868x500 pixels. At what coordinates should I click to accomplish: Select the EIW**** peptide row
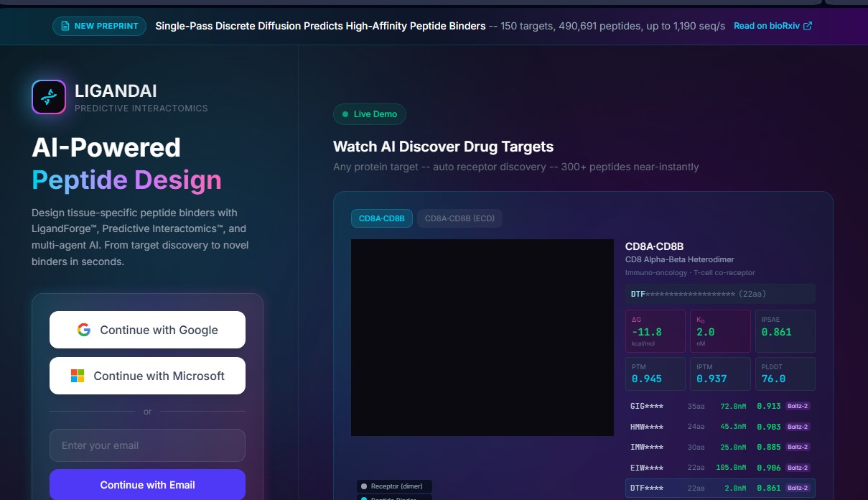(720, 468)
